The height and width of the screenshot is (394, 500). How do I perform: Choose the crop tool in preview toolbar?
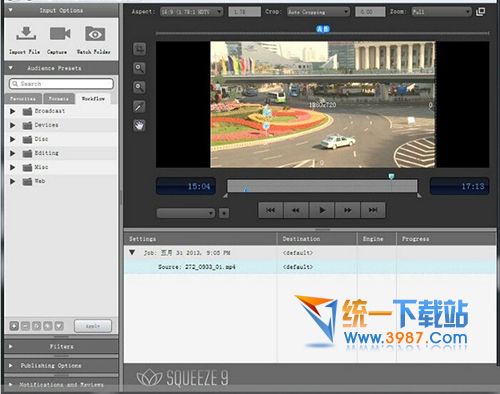(139, 49)
